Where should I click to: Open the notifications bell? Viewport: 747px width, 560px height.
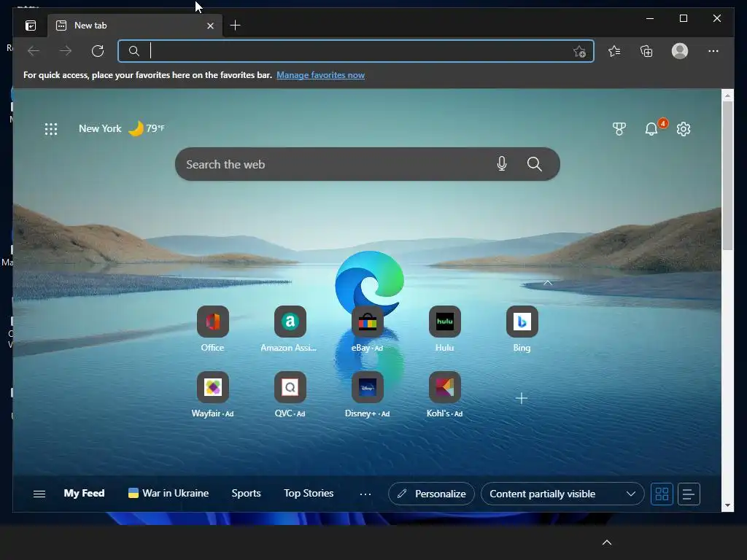tap(651, 129)
